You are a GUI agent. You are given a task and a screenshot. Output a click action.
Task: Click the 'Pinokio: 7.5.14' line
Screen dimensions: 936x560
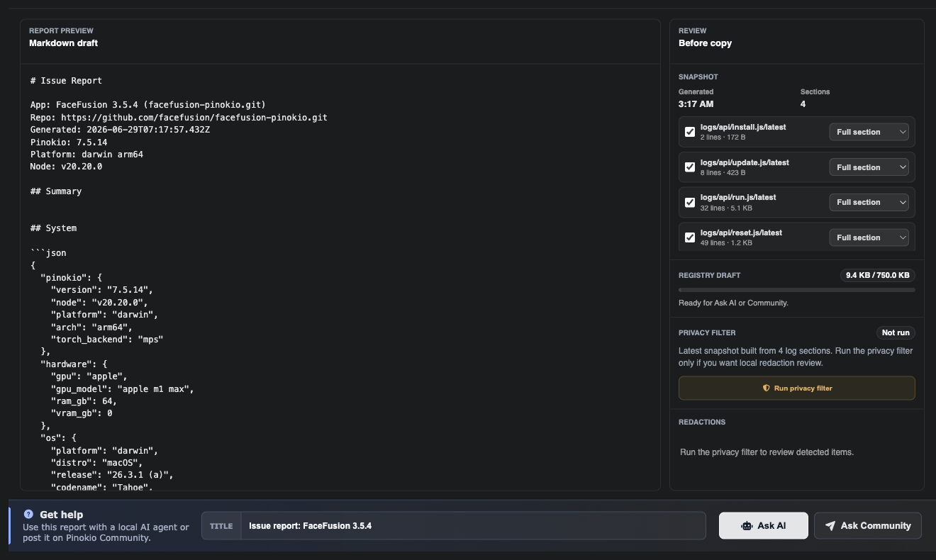[69, 142]
